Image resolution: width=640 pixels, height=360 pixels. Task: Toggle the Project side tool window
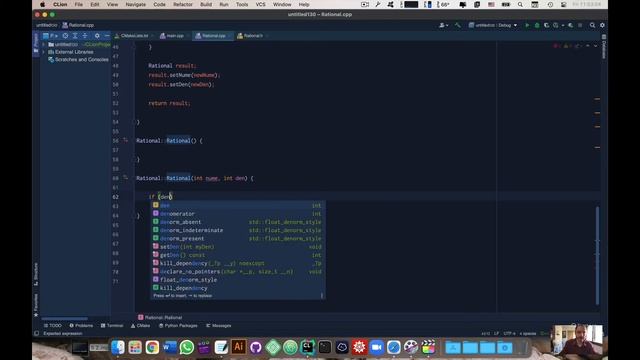(x=36, y=43)
